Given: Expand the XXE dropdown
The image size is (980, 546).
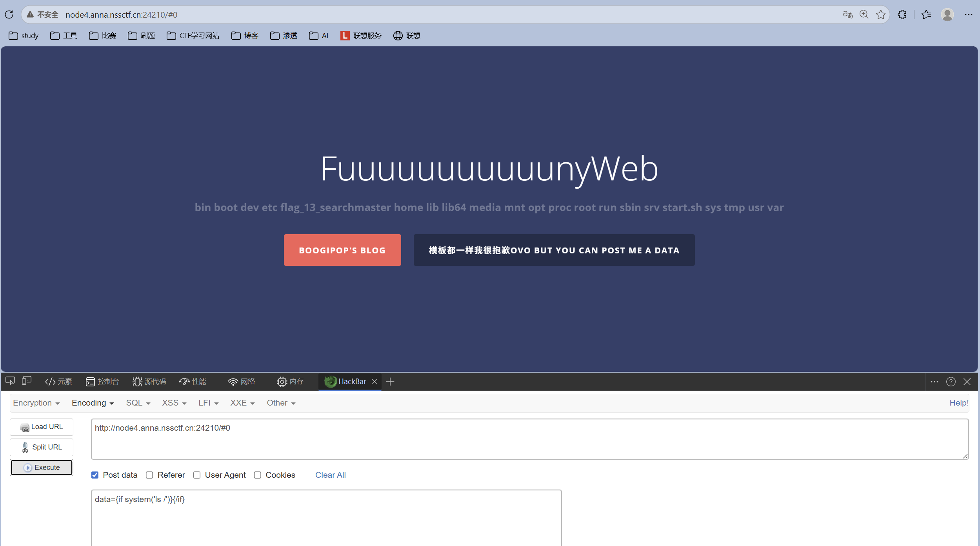Looking at the screenshot, I should click(x=242, y=403).
